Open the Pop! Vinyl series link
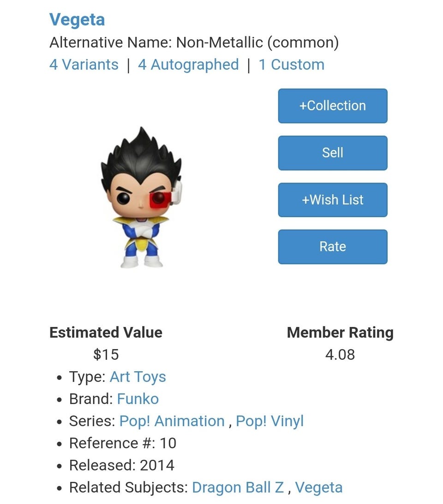443x504 pixels. (x=269, y=421)
